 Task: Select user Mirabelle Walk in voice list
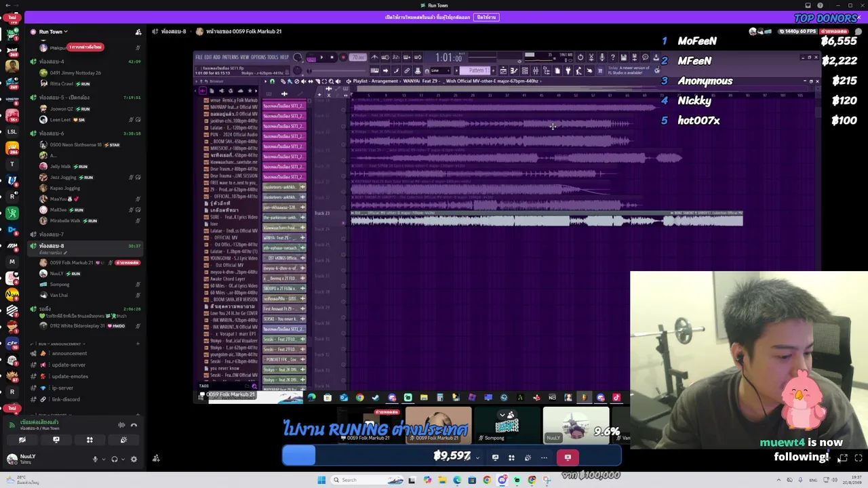point(65,220)
